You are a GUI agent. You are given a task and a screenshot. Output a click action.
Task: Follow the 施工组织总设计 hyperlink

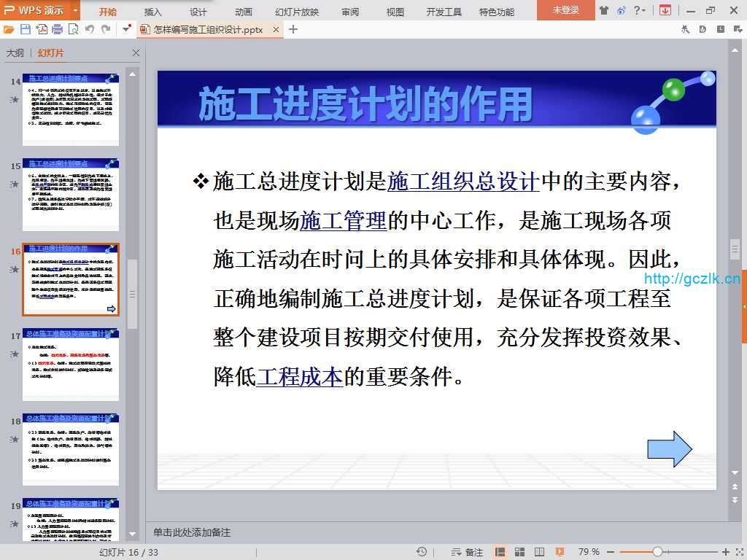pos(463,182)
